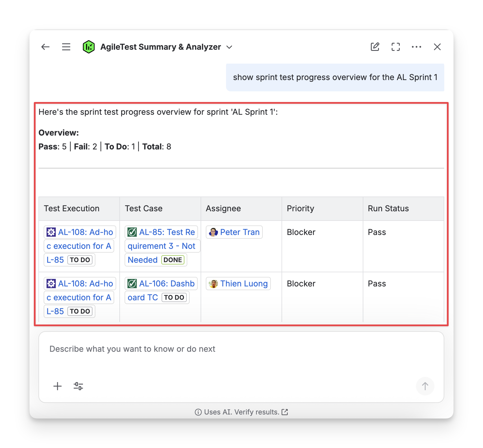The width and height of the screenshot is (483, 448).
Task: Open the hamburger menu icon
Action: click(66, 47)
